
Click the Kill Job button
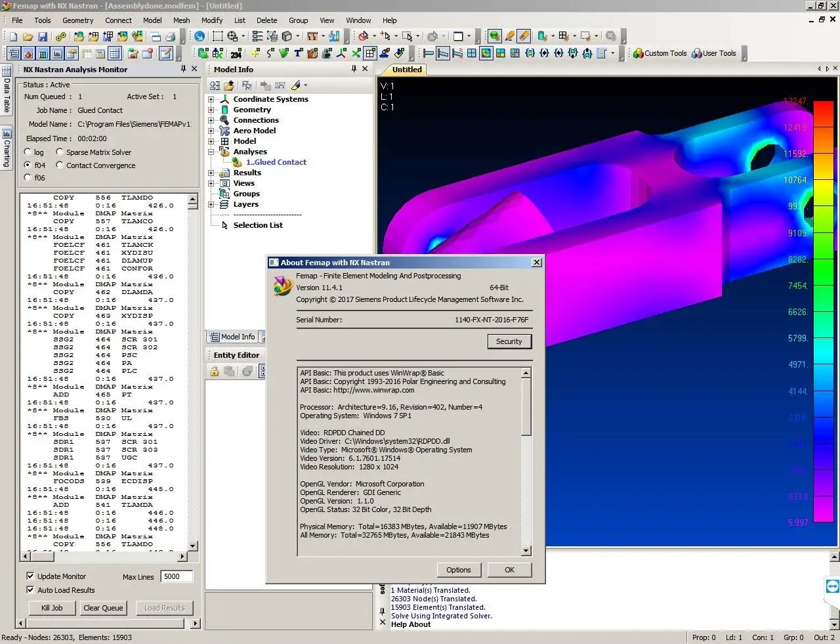[x=52, y=608]
